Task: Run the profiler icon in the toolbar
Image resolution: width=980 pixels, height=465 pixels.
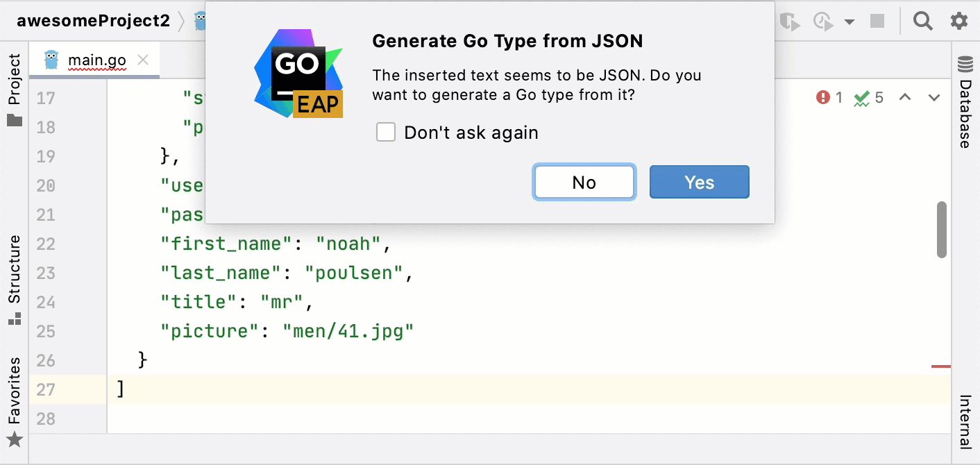Action: [x=823, y=20]
